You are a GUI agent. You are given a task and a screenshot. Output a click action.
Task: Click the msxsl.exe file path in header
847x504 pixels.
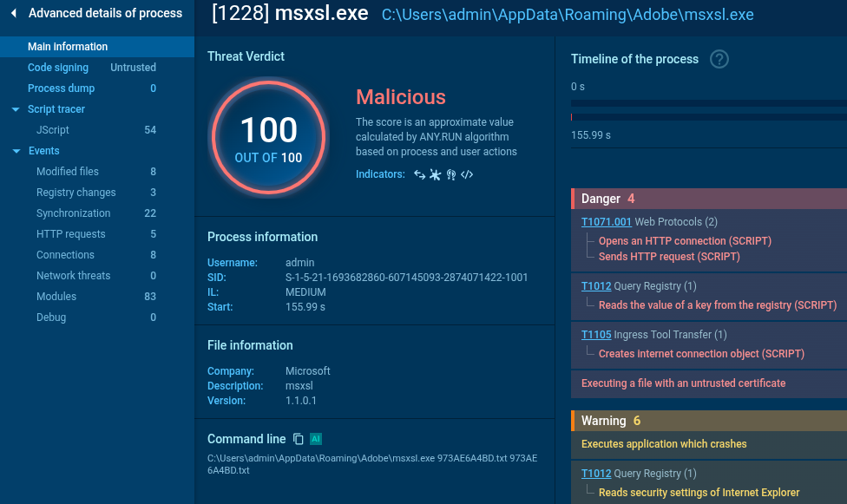pyautogui.click(x=568, y=15)
